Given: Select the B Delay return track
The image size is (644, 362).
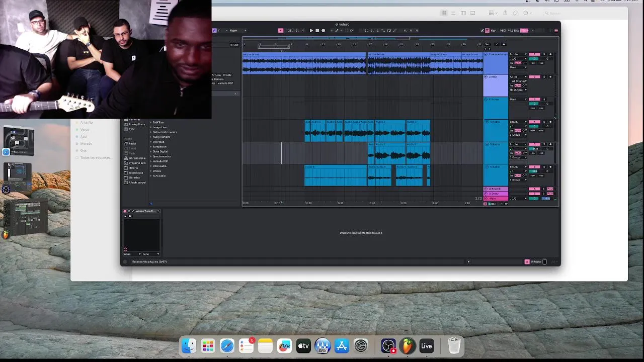Looking at the screenshot, I should [x=496, y=194].
